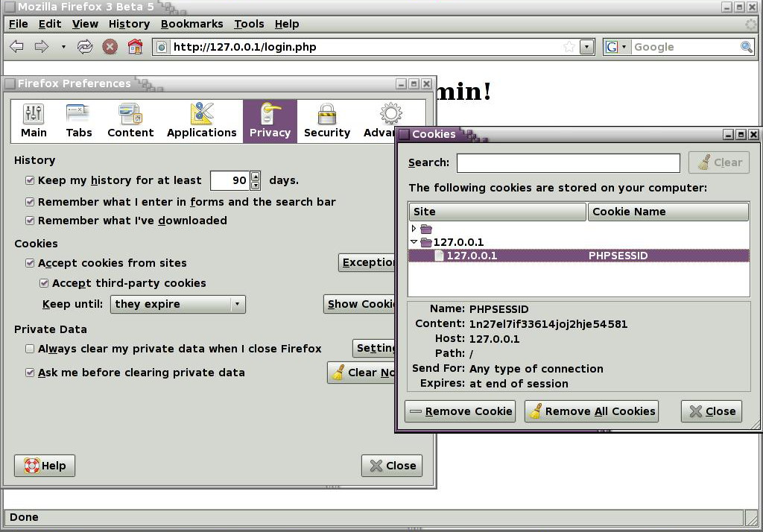Viewport: 763px width, 532px height.
Task: Enable Always clear my private data checkbox
Action: pos(30,349)
